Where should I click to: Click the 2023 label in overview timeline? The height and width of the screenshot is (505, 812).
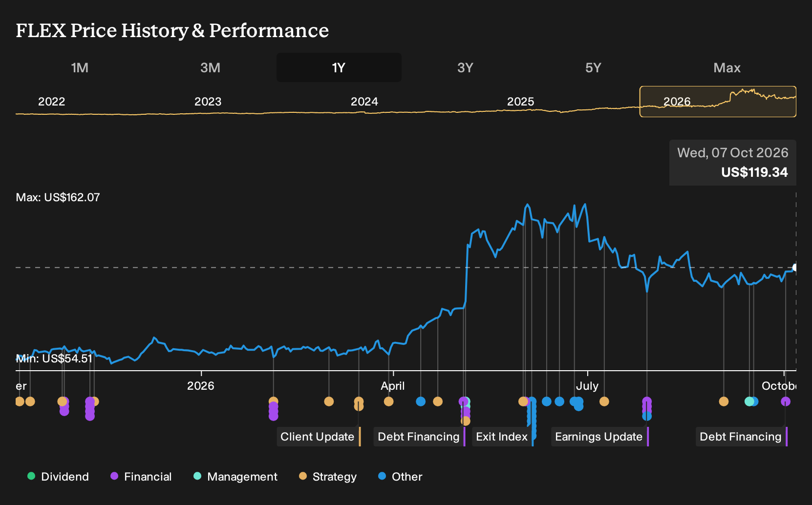click(208, 102)
